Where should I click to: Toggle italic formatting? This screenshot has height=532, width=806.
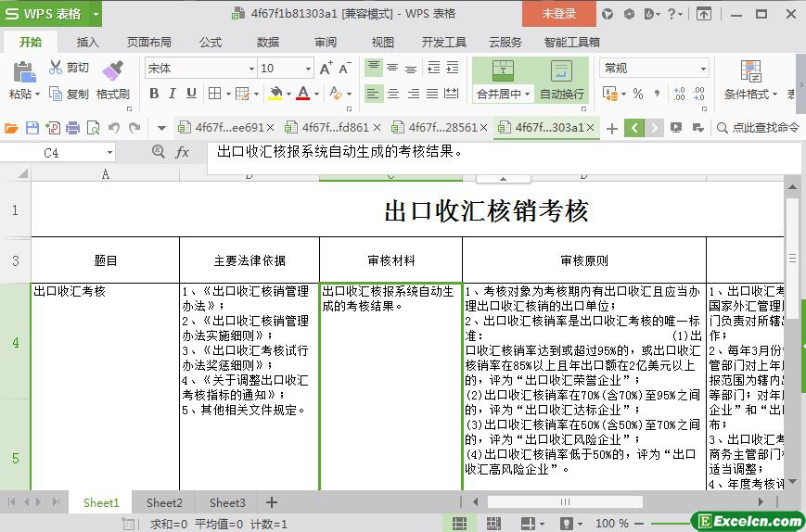tap(173, 94)
